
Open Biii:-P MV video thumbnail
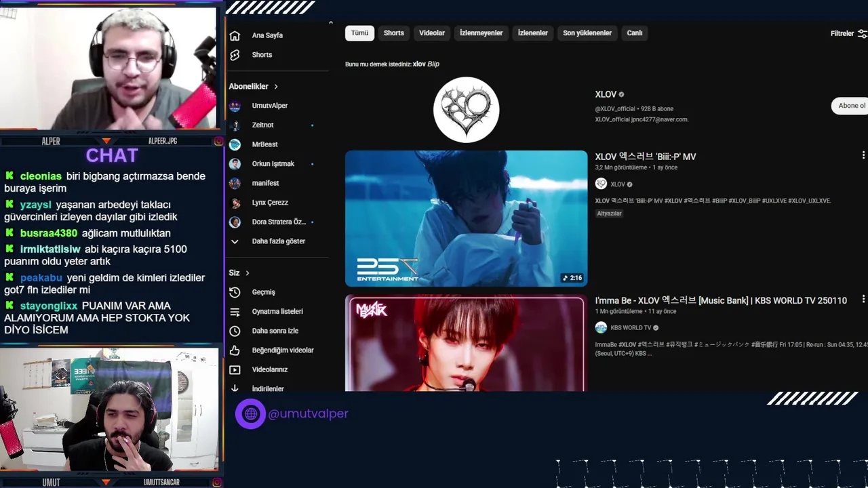(467, 218)
